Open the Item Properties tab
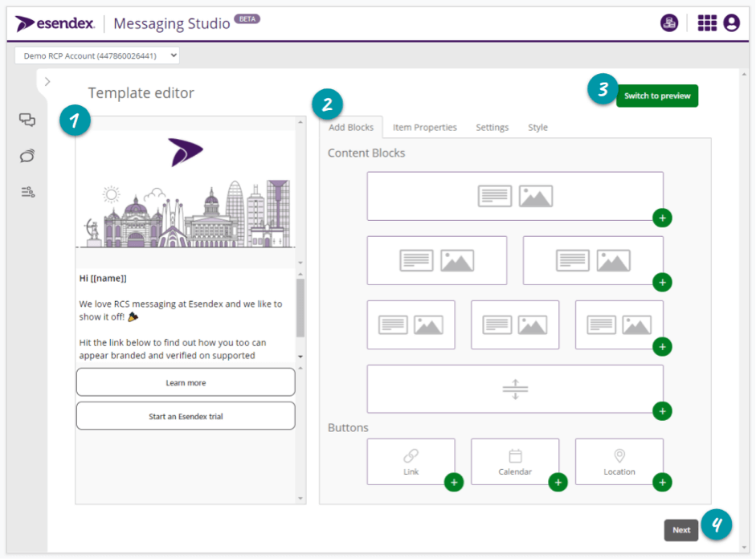 coord(425,127)
